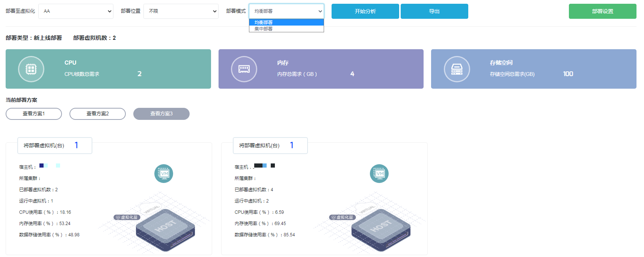The width and height of the screenshot is (644, 257).
Task: Click the 导出 button
Action: tap(434, 11)
